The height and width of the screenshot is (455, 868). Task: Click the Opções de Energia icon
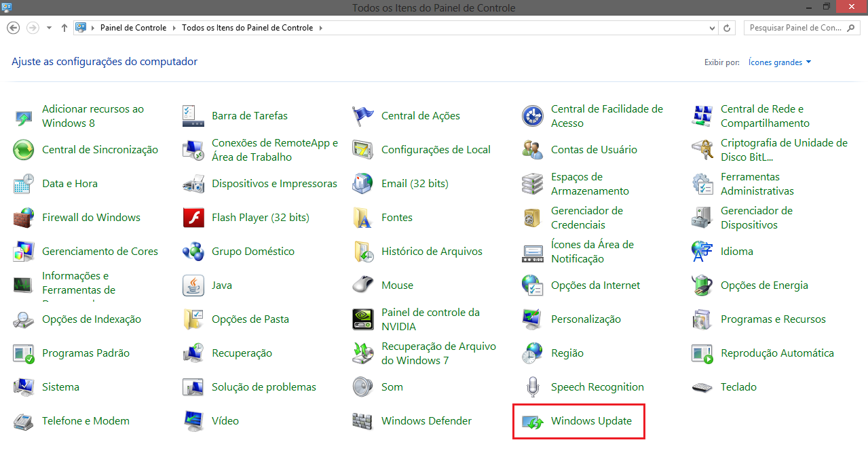pos(702,285)
